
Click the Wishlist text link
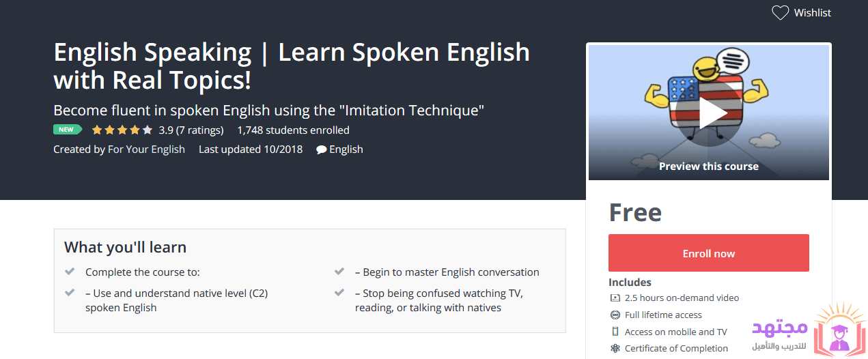(x=812, y=13)
